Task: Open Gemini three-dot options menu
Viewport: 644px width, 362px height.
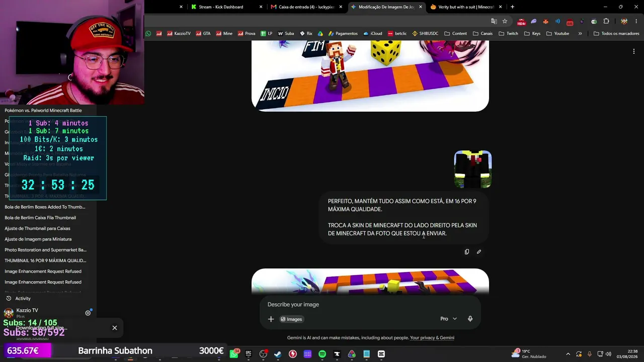Action: (x=634, y=51)
